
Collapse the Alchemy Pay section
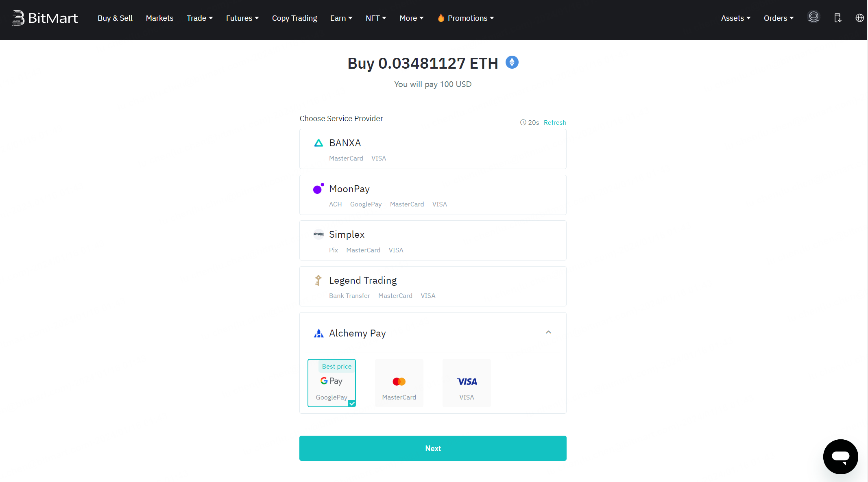point(548,332)
